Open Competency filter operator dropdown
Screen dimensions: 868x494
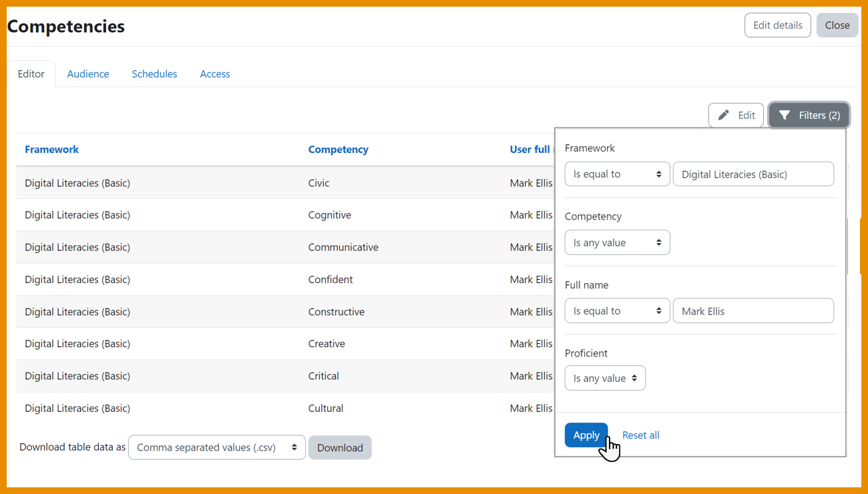point(617,243)
